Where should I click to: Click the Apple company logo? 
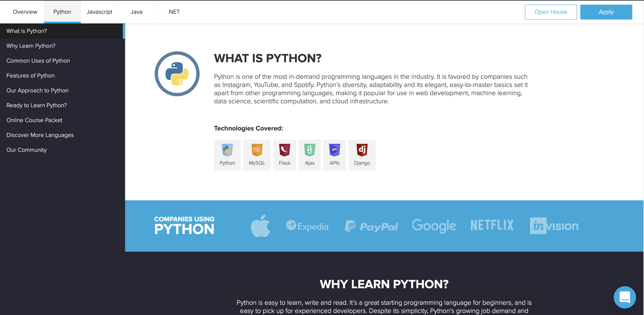(x=260, y=226)
